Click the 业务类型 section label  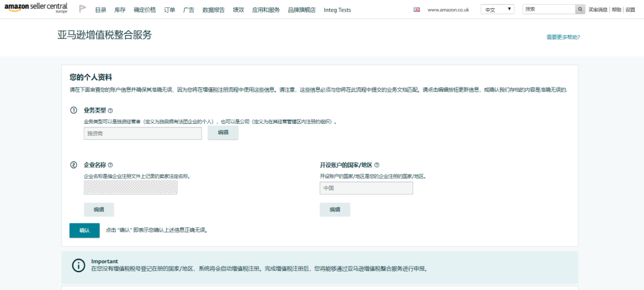(95, 111)
